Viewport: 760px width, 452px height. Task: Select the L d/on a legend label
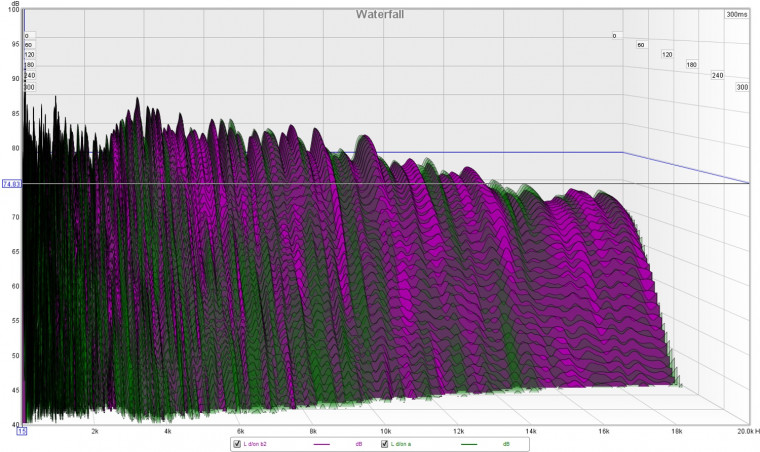401,444
